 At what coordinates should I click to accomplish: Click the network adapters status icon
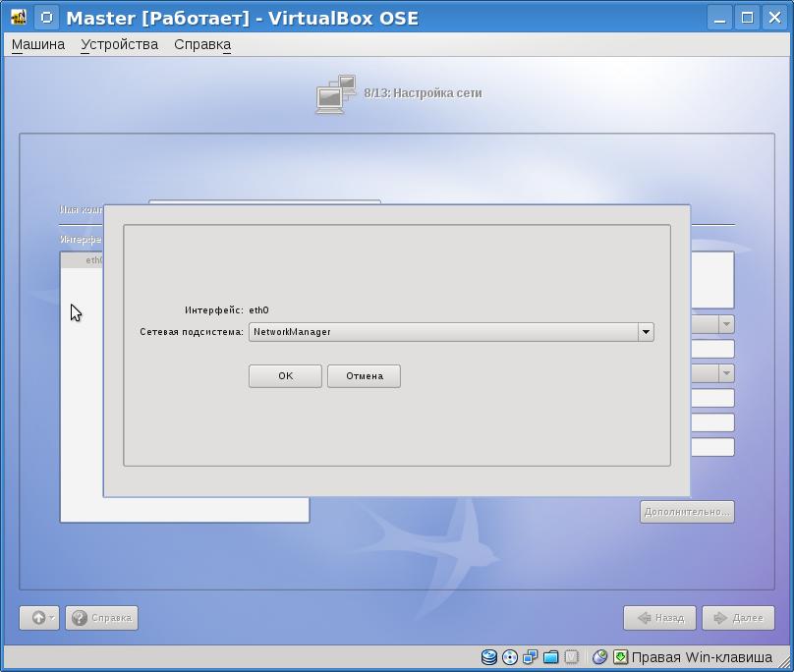(530, 657)
